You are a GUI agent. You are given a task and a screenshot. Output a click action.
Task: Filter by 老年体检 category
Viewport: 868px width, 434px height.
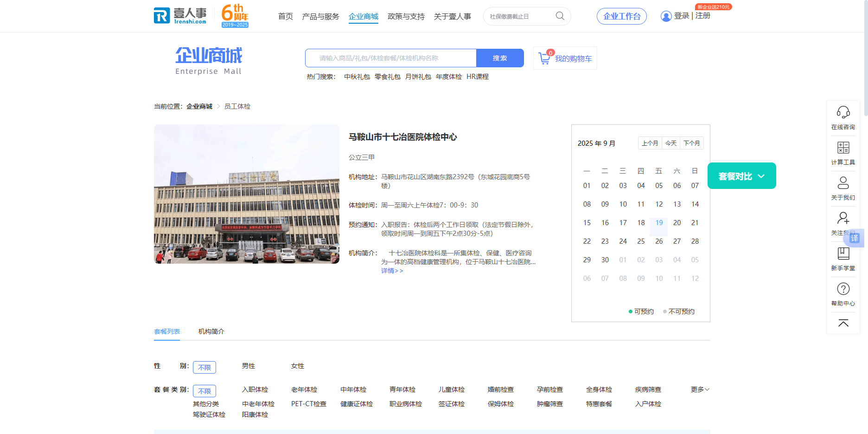point(304,389)
